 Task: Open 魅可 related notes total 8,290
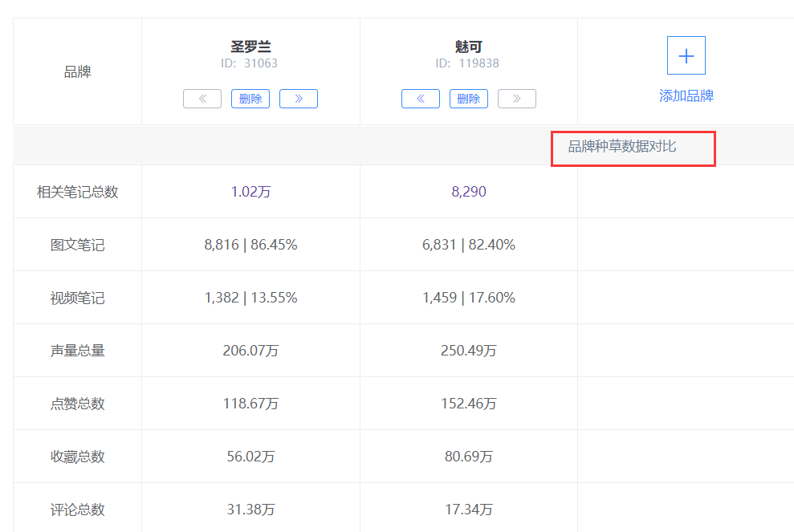tap(469, 192)
